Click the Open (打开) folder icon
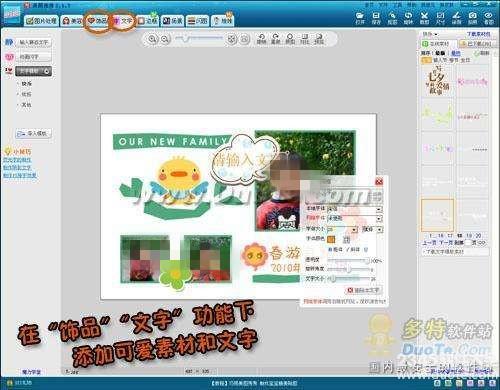 (360, 18)
